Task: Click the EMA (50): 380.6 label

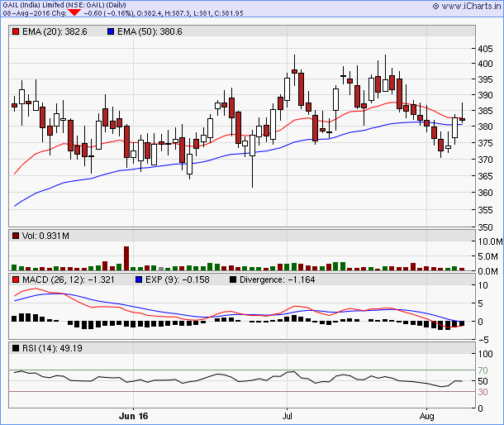Action: tap(150, 31)
